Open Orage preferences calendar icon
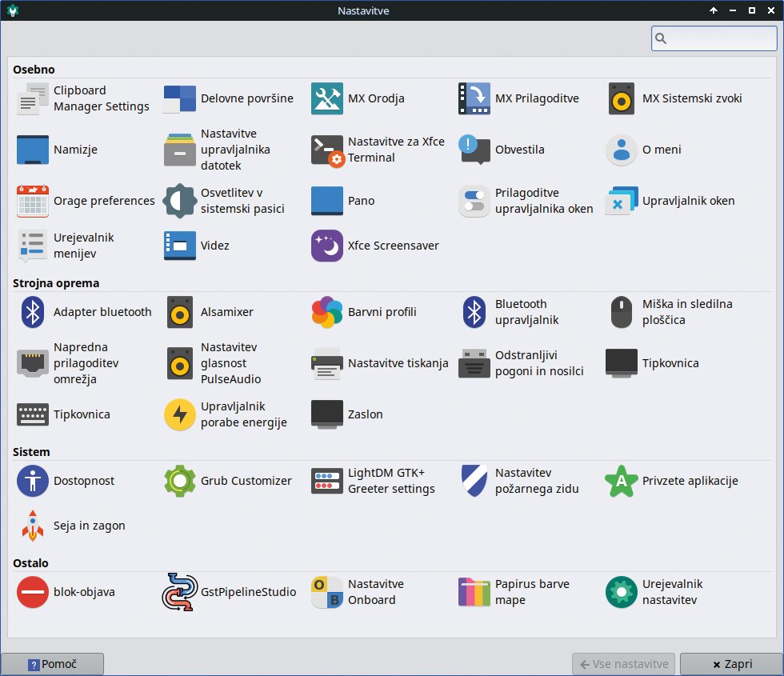 [x=33, y=201]
